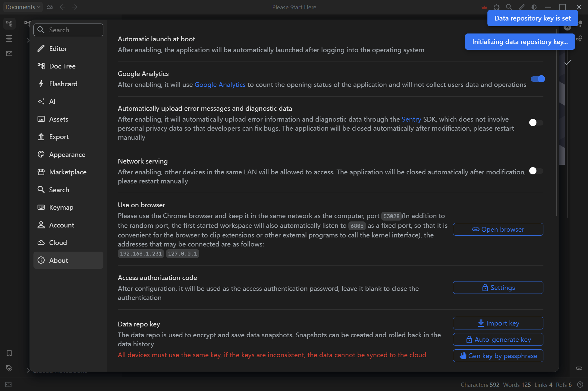Toggle Google Analytics on/off
This screenshot has width=588, height=391.
point(537,78)
